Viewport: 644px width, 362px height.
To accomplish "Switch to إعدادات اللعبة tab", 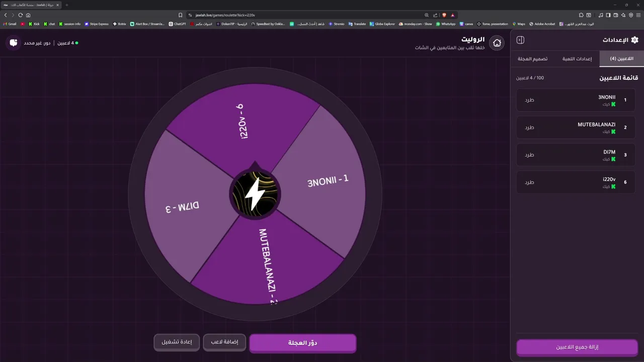I will point(577,59).
